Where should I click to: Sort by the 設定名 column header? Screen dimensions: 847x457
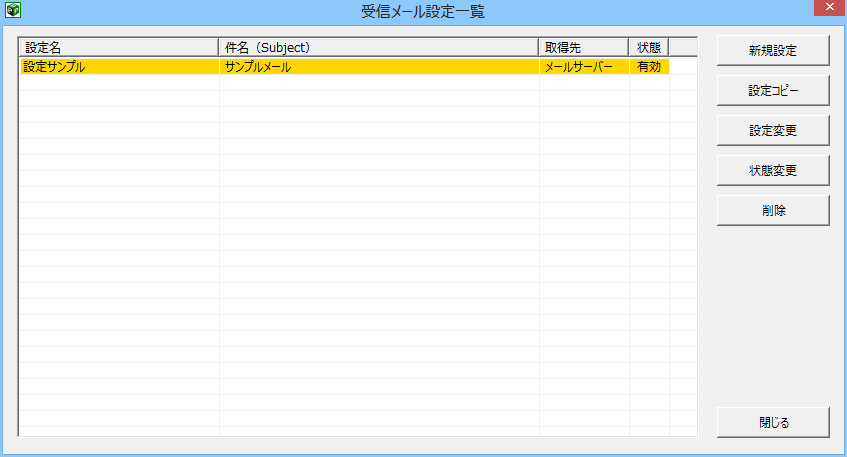pyautogui.click(x=119, y=48)
